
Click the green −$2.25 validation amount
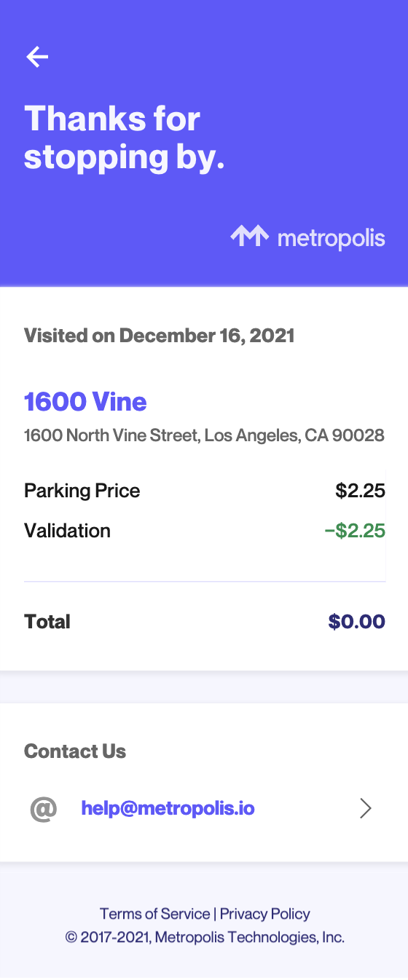[x=355, y=531]
